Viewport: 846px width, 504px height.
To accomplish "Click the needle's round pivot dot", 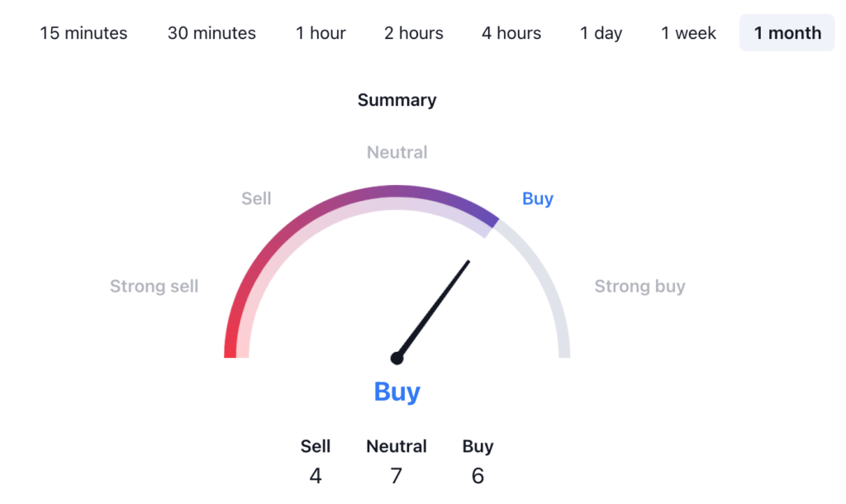I will [397, 358].
